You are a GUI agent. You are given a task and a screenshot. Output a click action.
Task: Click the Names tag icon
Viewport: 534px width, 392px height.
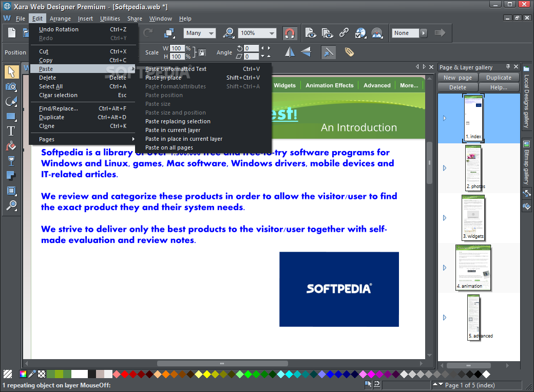click(349, 52)
